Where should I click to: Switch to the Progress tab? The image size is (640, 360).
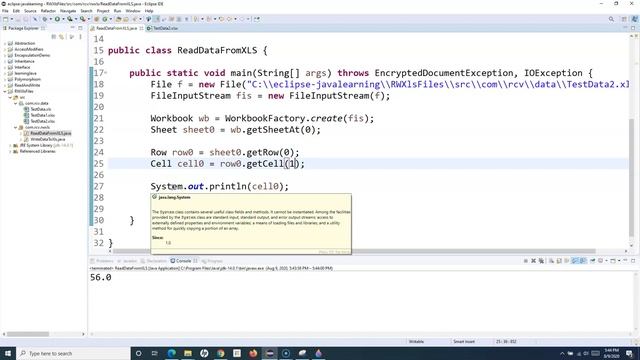pyautogui.click(x=212, y=261)
